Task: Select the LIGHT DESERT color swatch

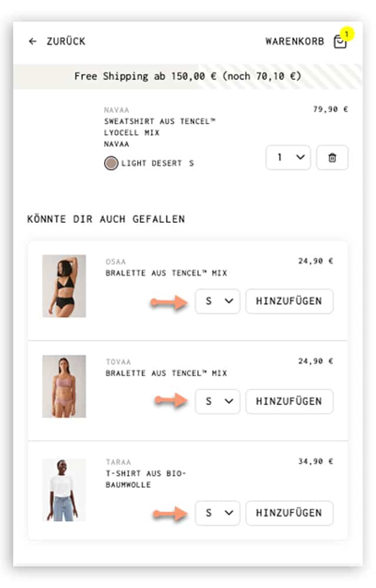Action: coord(111,163)
